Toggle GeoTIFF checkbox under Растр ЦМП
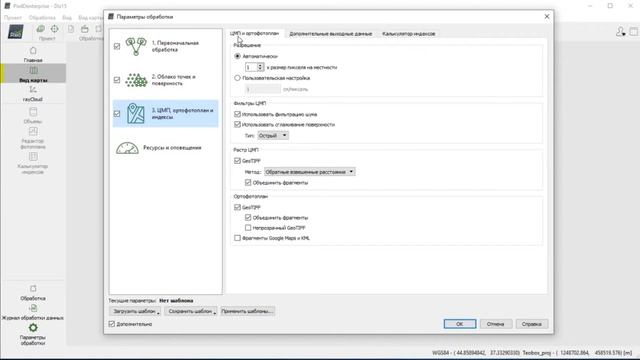The width and height of the screenshot is (640, 360). click(x=237, y=161)
